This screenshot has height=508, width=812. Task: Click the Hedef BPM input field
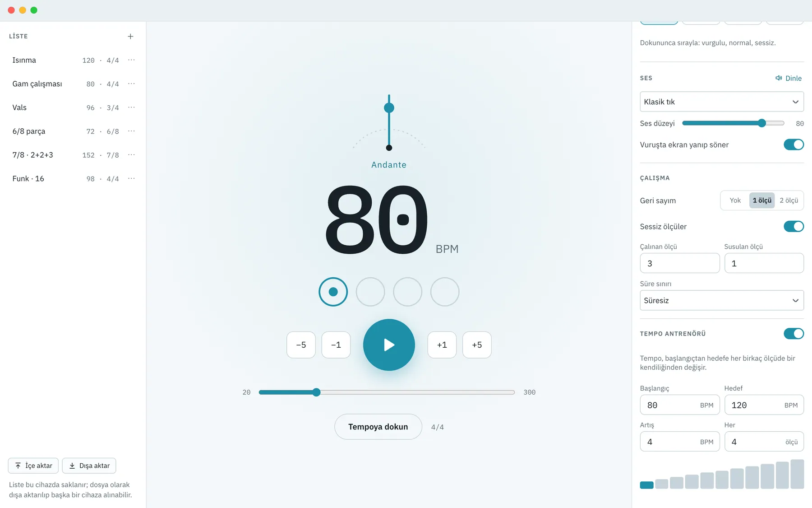coord(764,405)
